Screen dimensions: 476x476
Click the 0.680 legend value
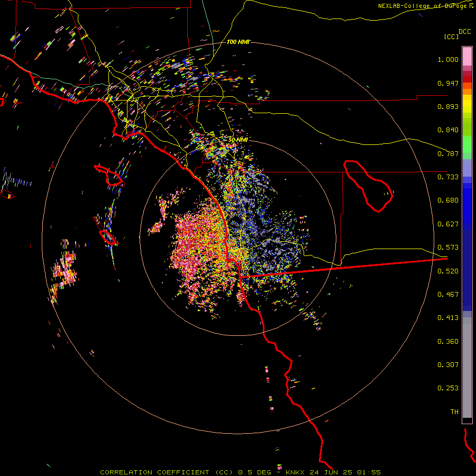448,200
